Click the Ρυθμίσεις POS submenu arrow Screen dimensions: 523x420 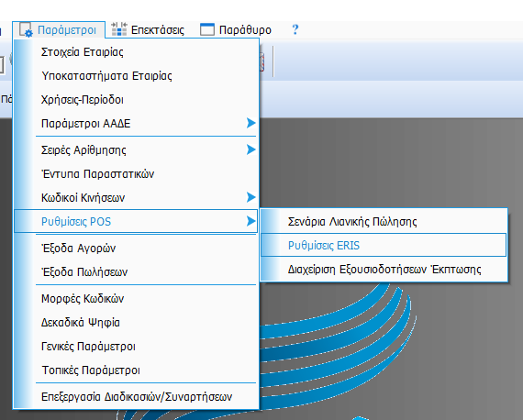(250, 221)
